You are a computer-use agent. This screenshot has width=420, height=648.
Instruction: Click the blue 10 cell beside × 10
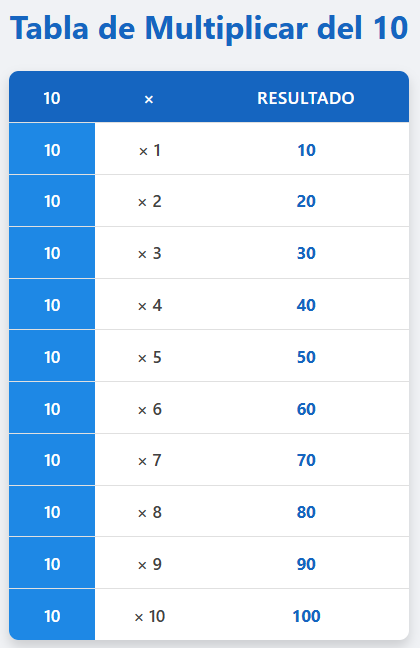(x=52, y=615)
